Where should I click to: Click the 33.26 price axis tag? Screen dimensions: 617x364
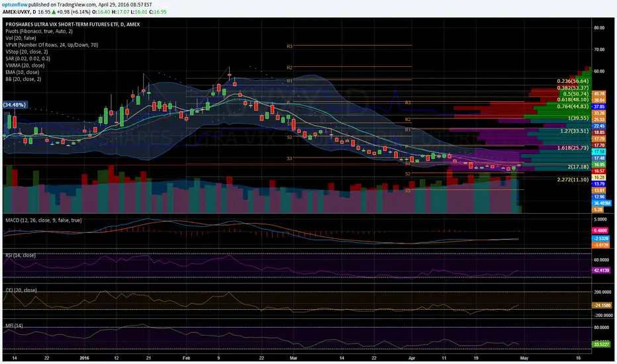coord(599,113)
